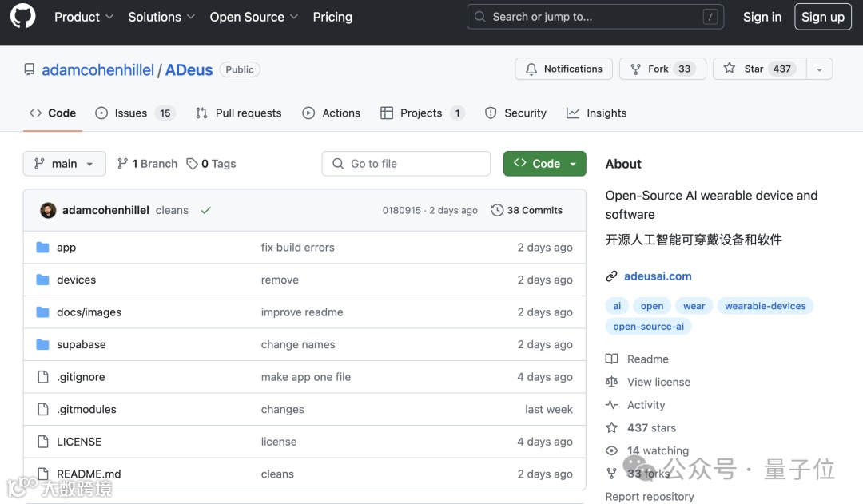This screenshot has height=504, width=863.
Task: Open commit hash 0180915
Action: (x=401, y=210)
